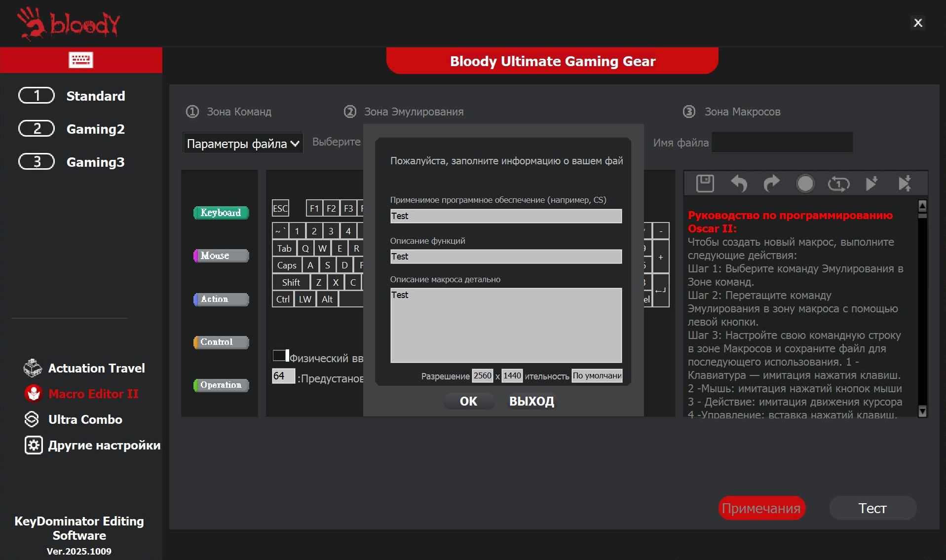Click the W key on virtual keyboard
This screenshot has height=560, width=946.
(x=323, y=248)
